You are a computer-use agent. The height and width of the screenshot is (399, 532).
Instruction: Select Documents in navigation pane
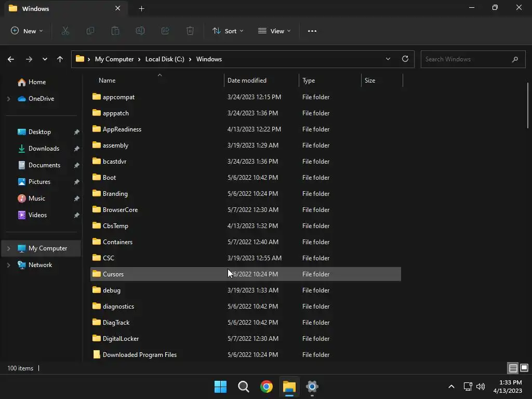click(44, 165)
